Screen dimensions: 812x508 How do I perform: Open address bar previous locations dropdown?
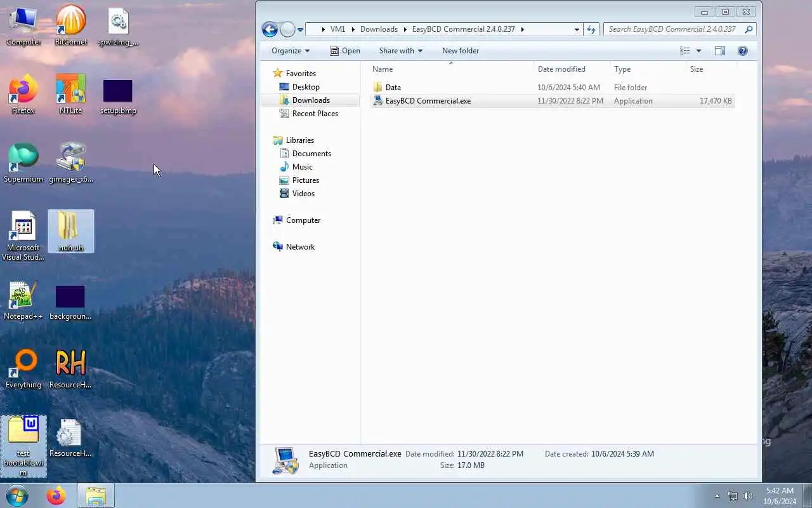click(x=577, y=29)
